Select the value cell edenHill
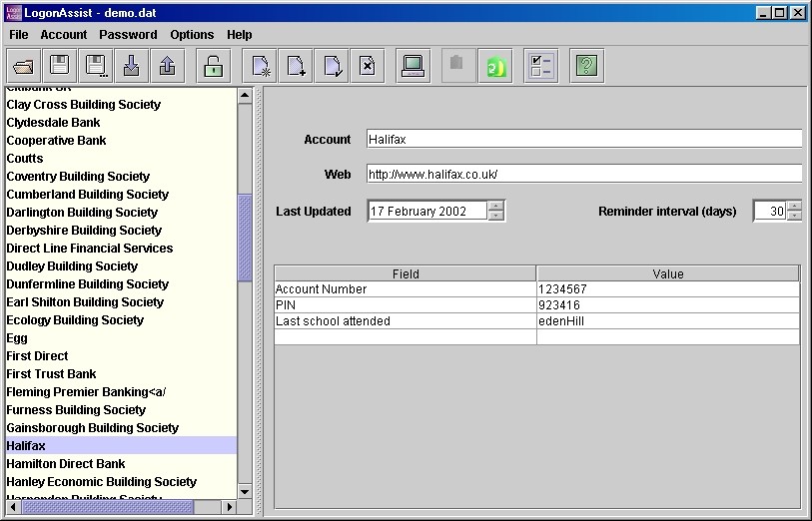 [x=668, y=321]
